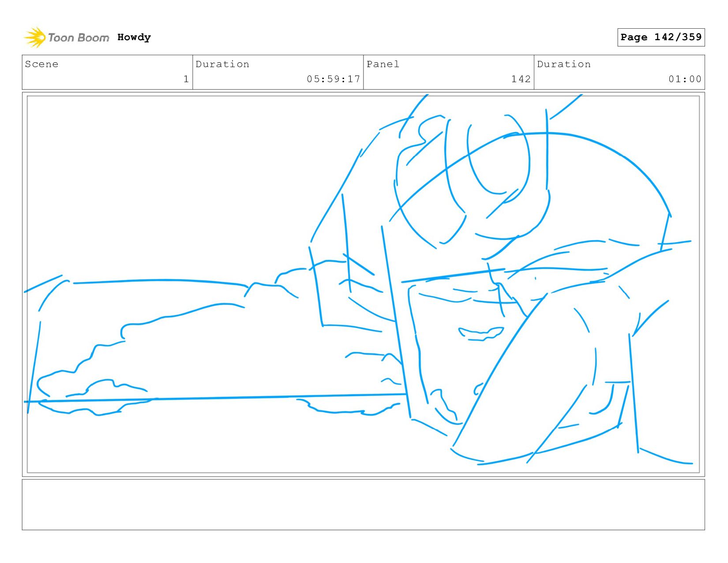Click the empty notes box below panel
This screenshot has height=563, width=728.
[363, 505]
